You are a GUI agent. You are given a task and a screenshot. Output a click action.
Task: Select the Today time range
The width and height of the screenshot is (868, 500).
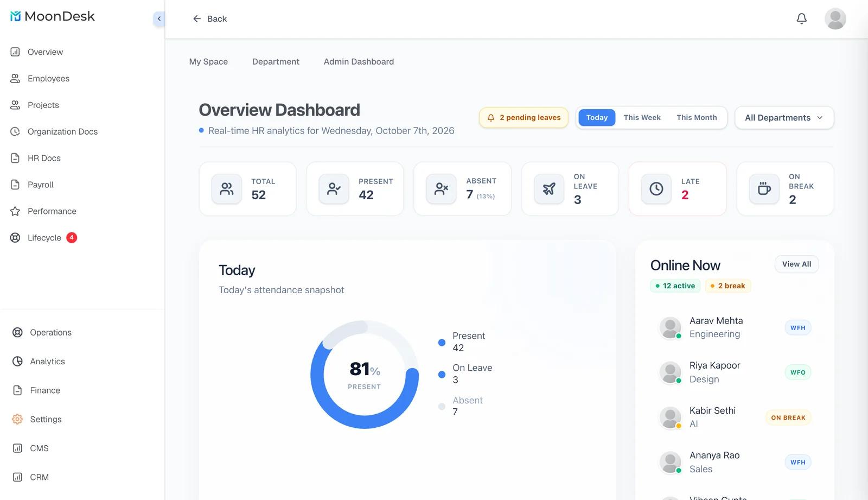coord(597,118)
